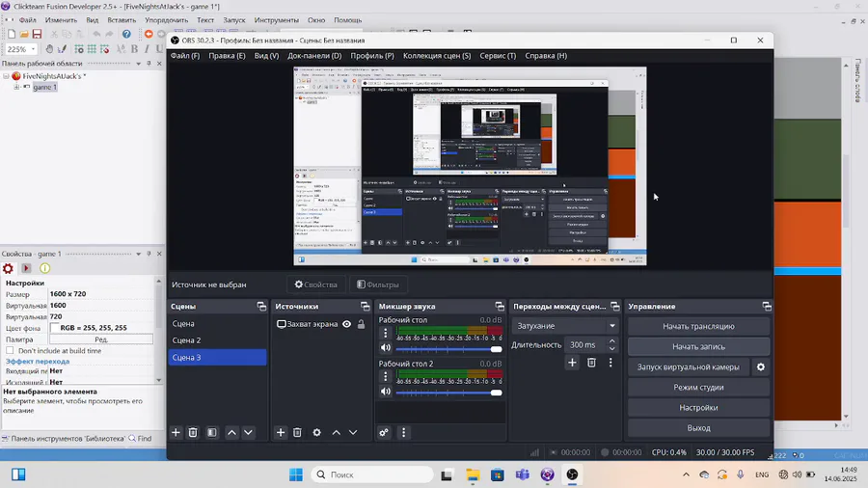
Task: Mute Рабочий стол 2 audio speaker
Action: click(x=386, y=392)
